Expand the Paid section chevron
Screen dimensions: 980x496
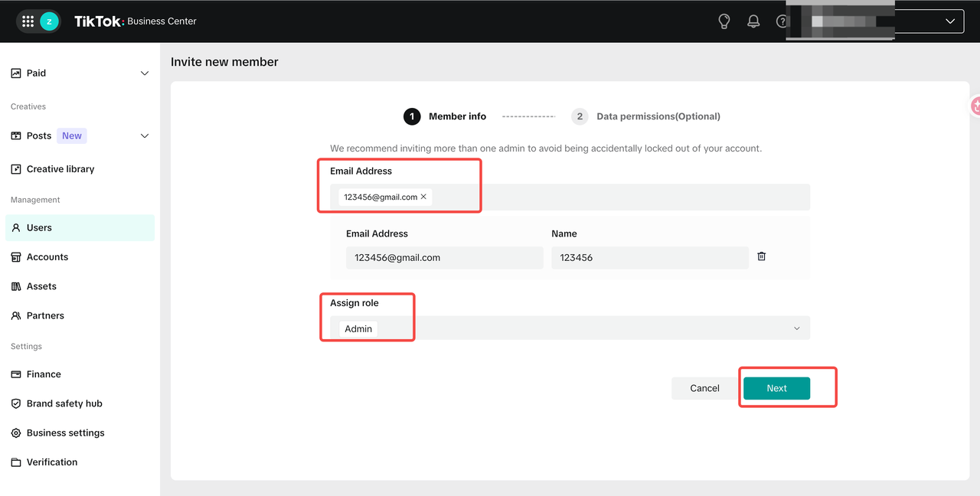144,73
